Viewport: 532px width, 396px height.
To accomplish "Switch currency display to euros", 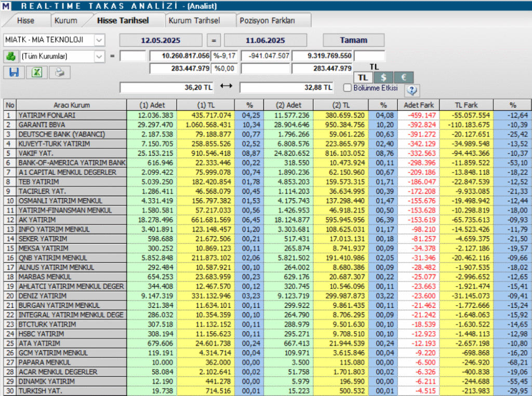I will (403, 77).
